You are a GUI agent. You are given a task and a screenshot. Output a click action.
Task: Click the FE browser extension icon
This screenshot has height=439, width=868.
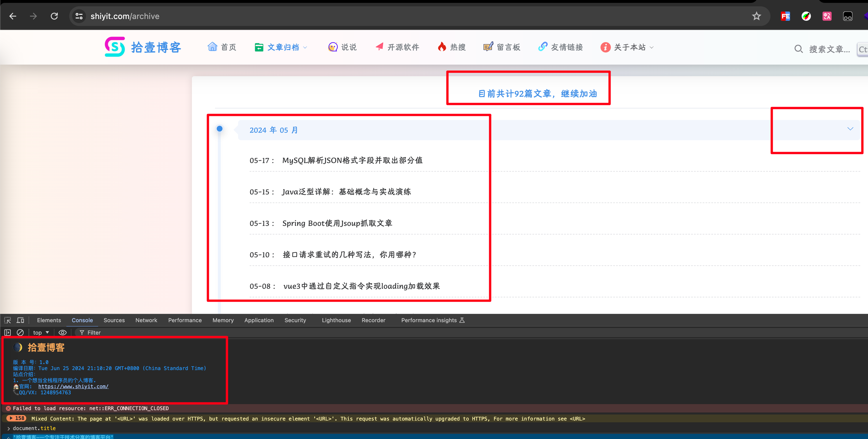coord(785,16)
